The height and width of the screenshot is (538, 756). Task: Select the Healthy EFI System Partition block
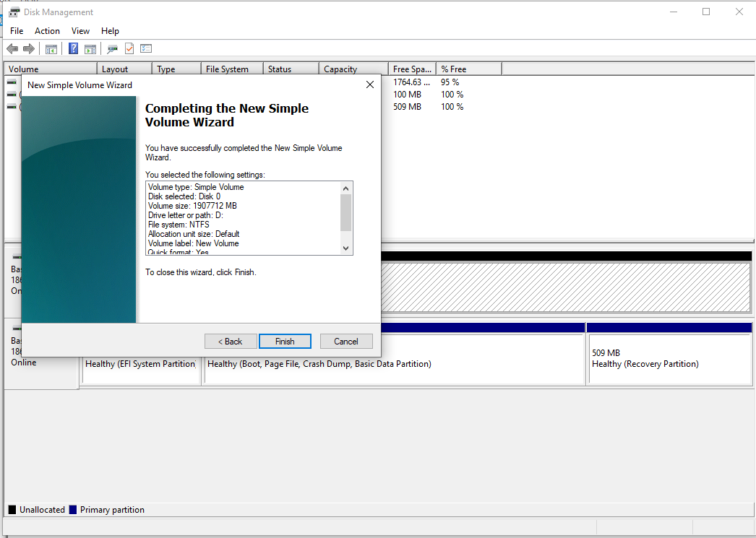(140, 370)
